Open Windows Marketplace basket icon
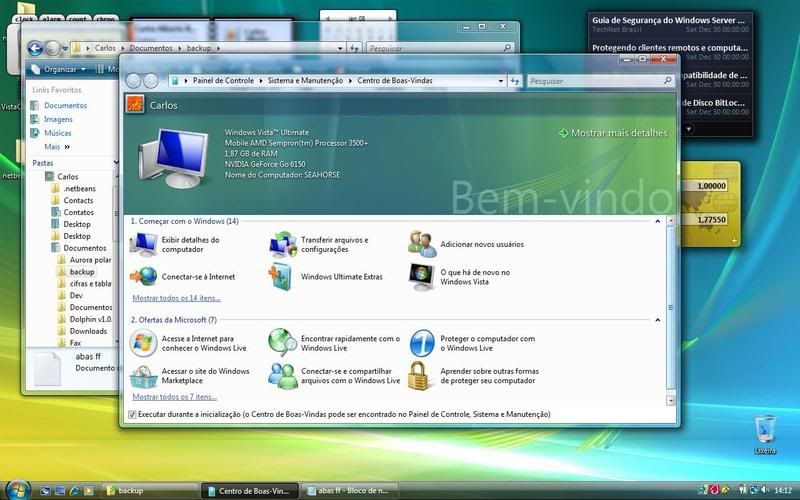Image resolution: width=800 pixels, height=500 pixels. point(144,376)
